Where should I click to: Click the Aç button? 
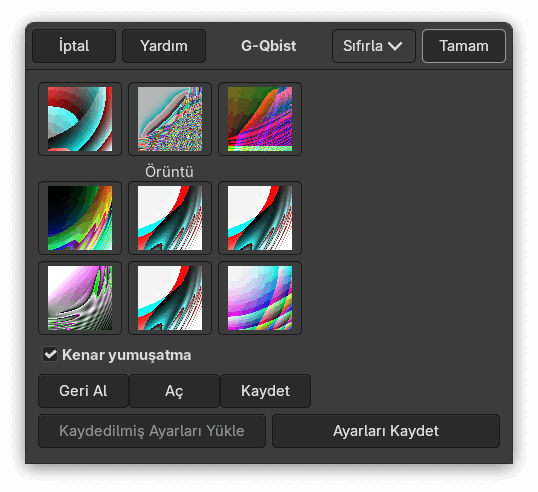pyautogui.click(x=174, y=391)
